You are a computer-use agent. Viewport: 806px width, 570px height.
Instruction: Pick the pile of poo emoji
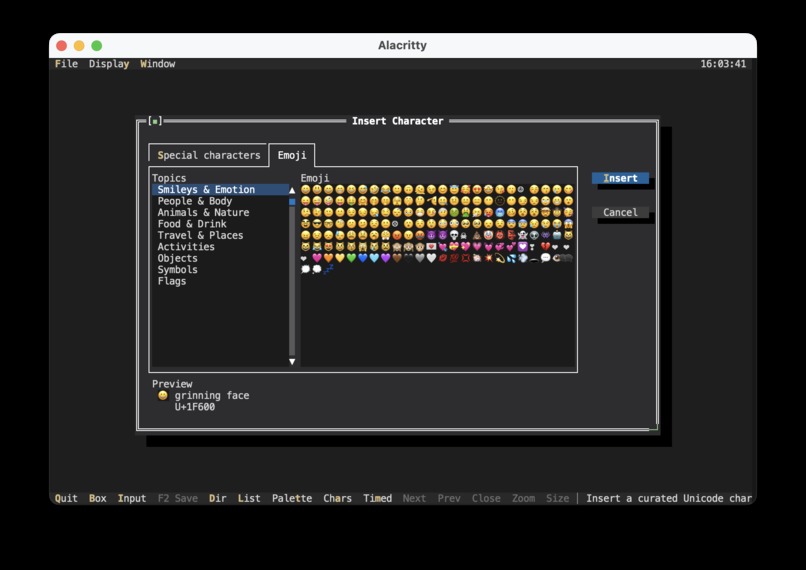[477, 235]
